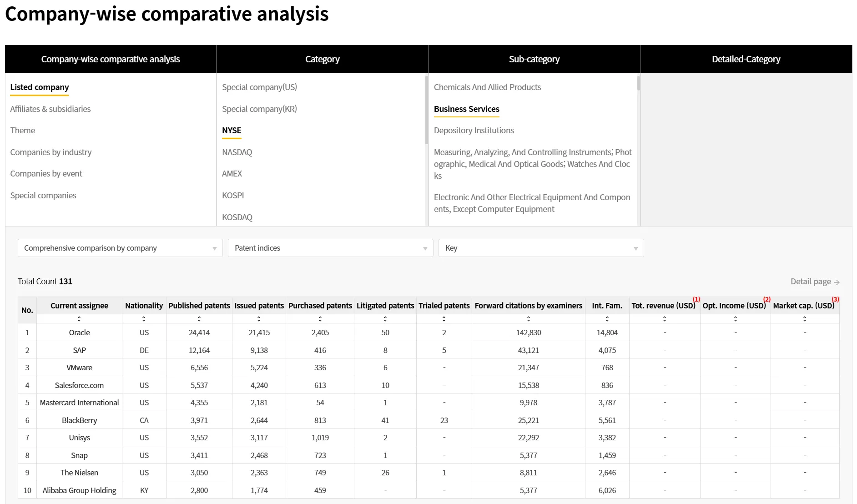Sort the Int. Fam. column
The image size is (857, 504).
[607, 319]
